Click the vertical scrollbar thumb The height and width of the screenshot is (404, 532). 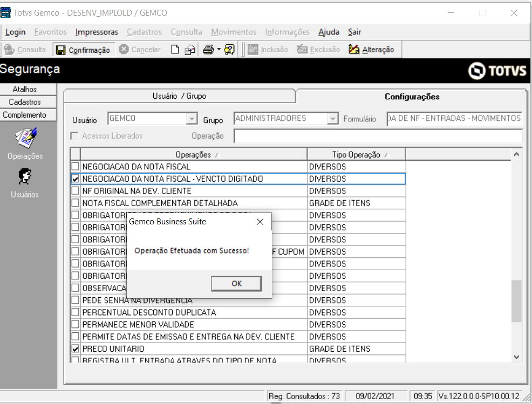tap(516, 301)
